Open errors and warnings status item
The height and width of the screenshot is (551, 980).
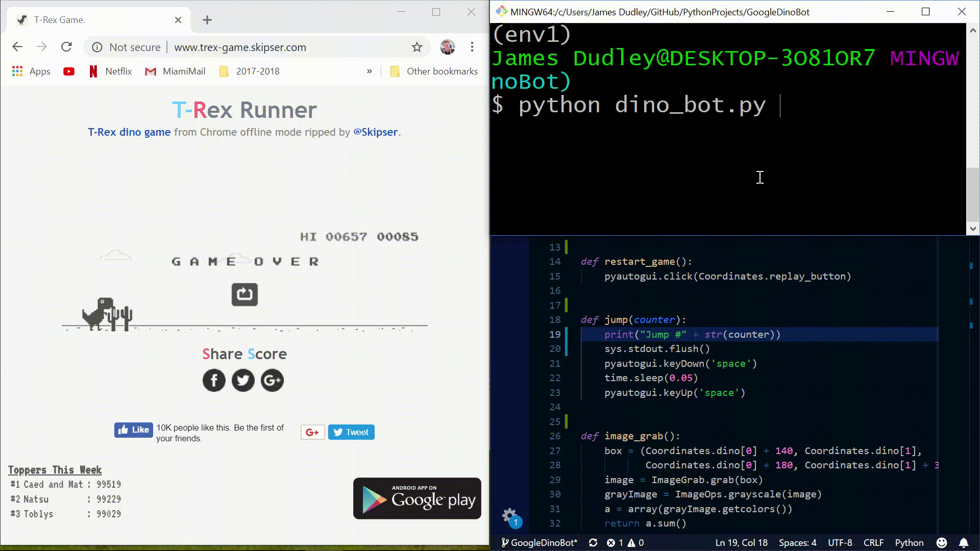point(625,543)
